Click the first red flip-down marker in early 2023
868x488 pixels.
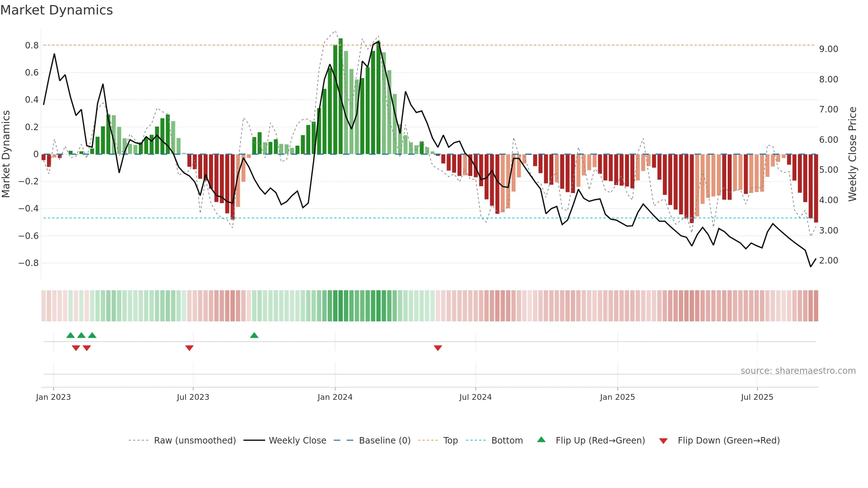coord(76,348)
